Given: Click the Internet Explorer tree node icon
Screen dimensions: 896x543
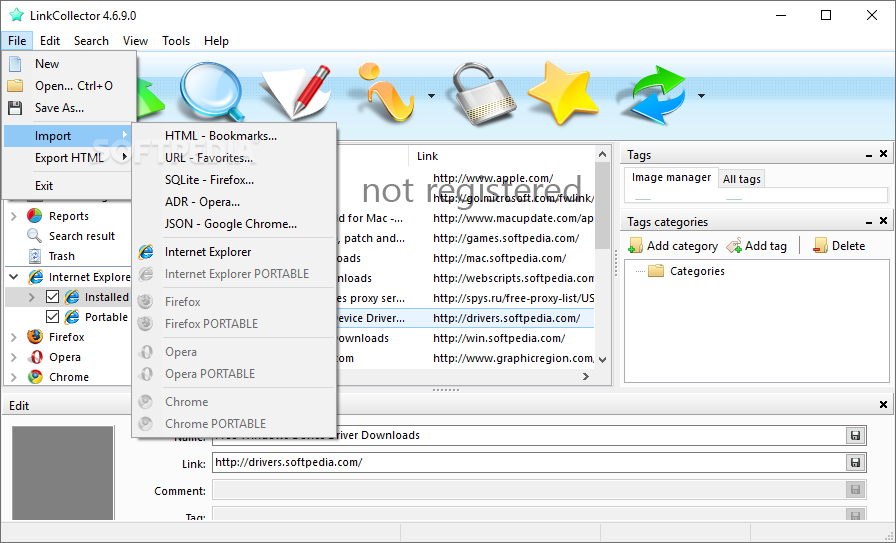Looking at the screenshot, I should coord(35,277).
